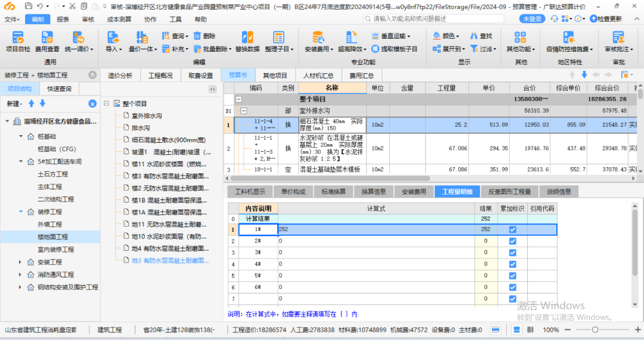Click the undo icon in title bar
This screenshot has width=644, height=340.
click(40, 6)
